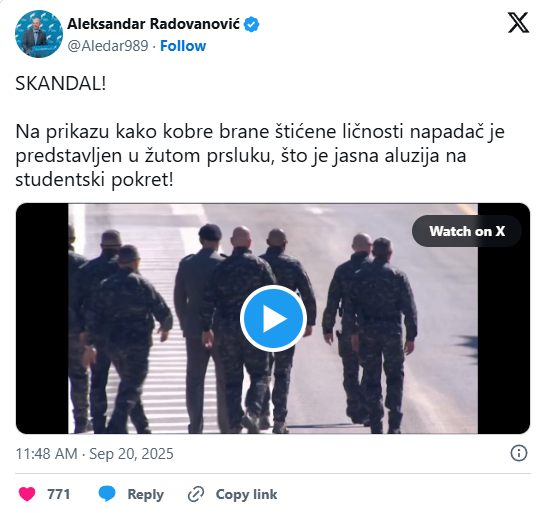Open the 11:48 AM Sep 20, 2025 timestamp
The height and width of the screenshot is (513, 539).
pos(95,454)
